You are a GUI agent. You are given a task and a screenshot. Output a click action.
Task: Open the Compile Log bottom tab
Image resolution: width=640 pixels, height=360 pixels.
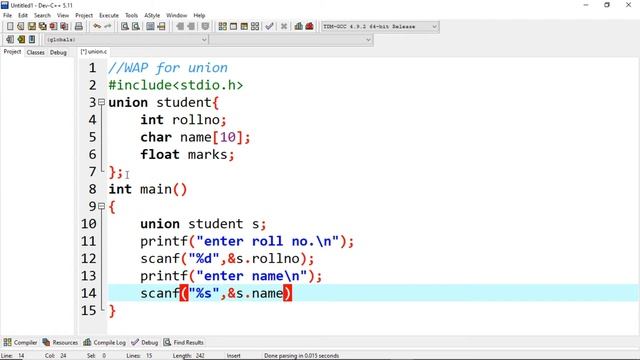click(x=104, y=342)
